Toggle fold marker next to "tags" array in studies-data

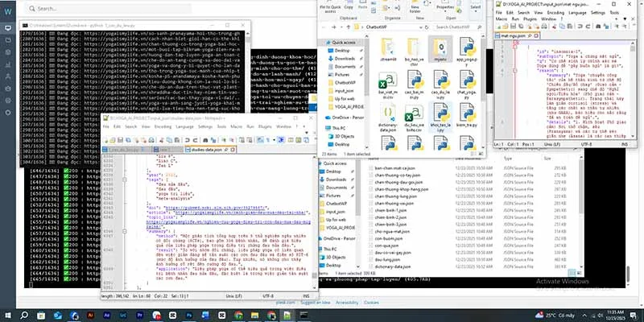[124, 180]
